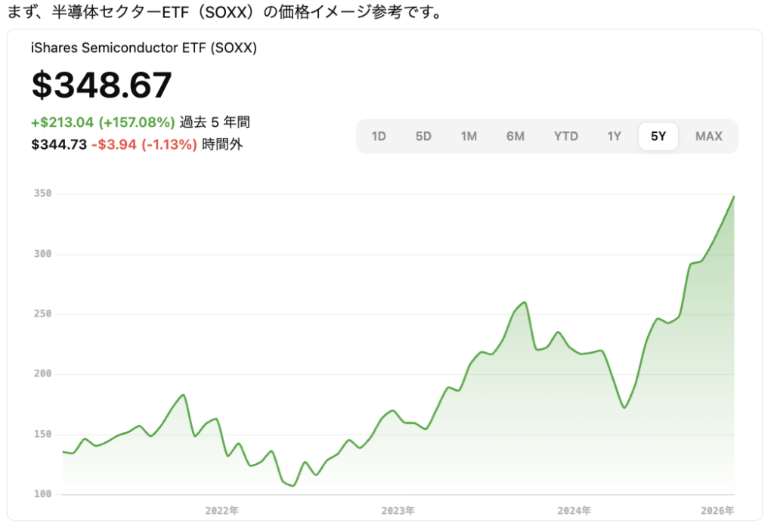The height and width of the screenshot is (532, 774).
Task: Click the chart line's highest point at right end
Action: (733, 196)
